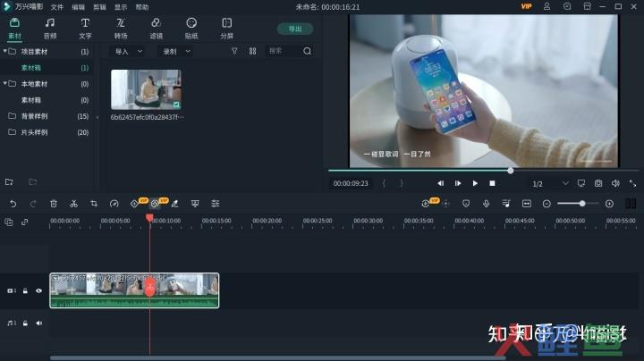Step to next frame

(x=458, y=183)
